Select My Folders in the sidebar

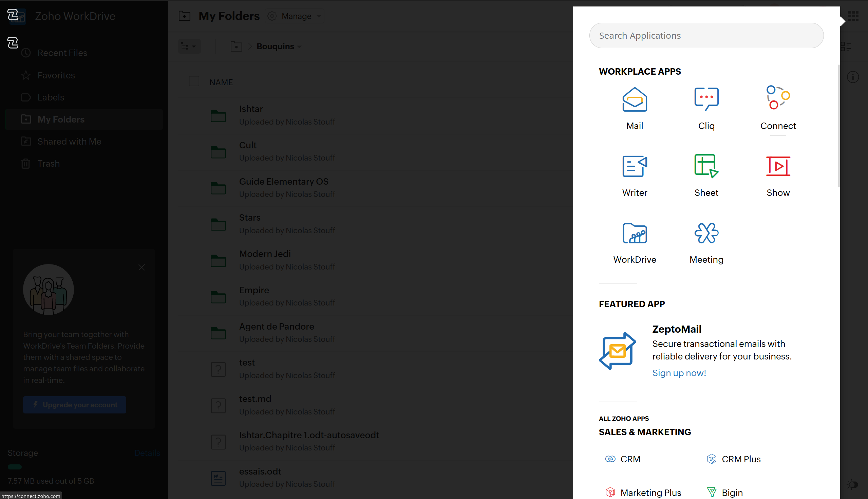pos(84,119)
